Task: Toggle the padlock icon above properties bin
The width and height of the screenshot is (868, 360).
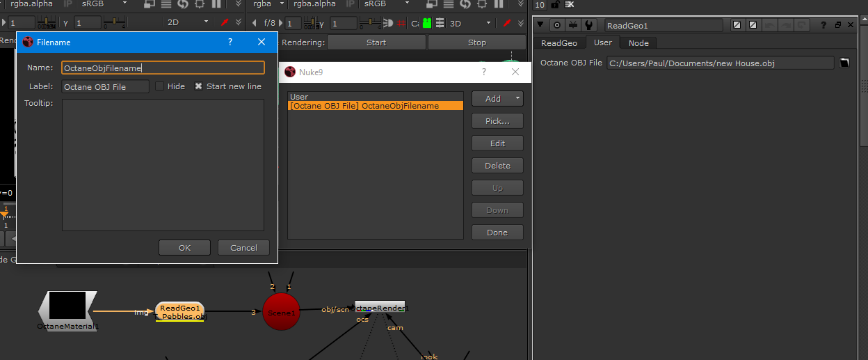Action: coord(555,4)
